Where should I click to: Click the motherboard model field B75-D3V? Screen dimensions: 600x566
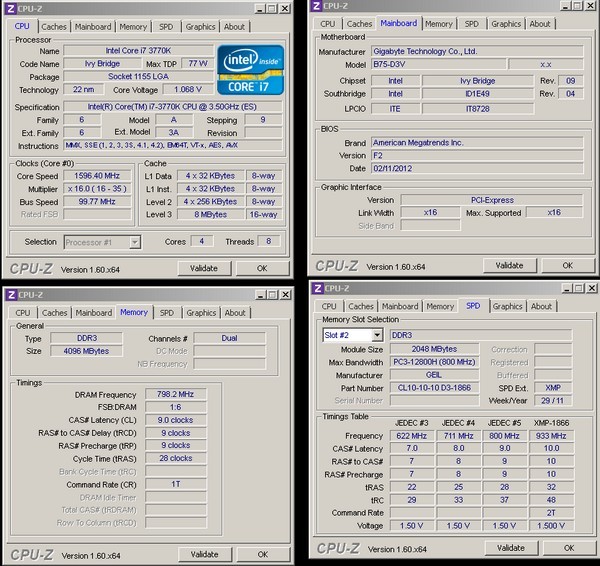click(x=439, y=64)
